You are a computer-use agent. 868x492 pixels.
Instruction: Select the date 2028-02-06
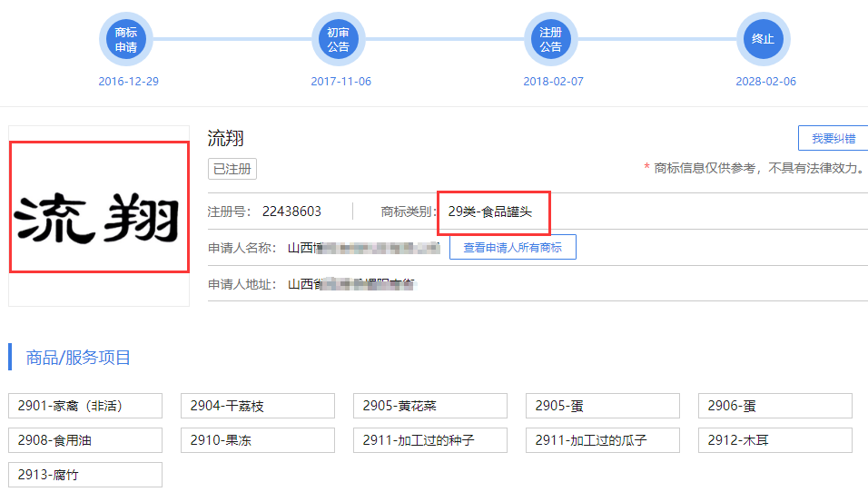pos(766,82)
